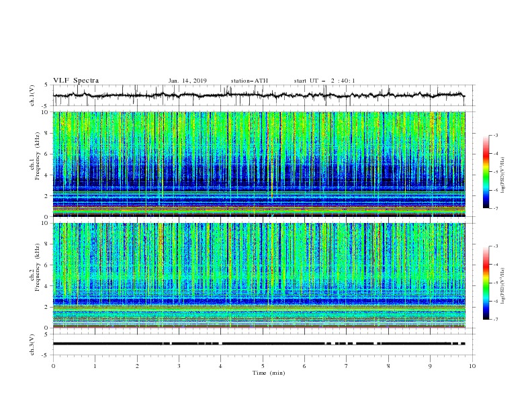Click the ch.1 "Frequency (kHz)" axis label

pos(38,156)
